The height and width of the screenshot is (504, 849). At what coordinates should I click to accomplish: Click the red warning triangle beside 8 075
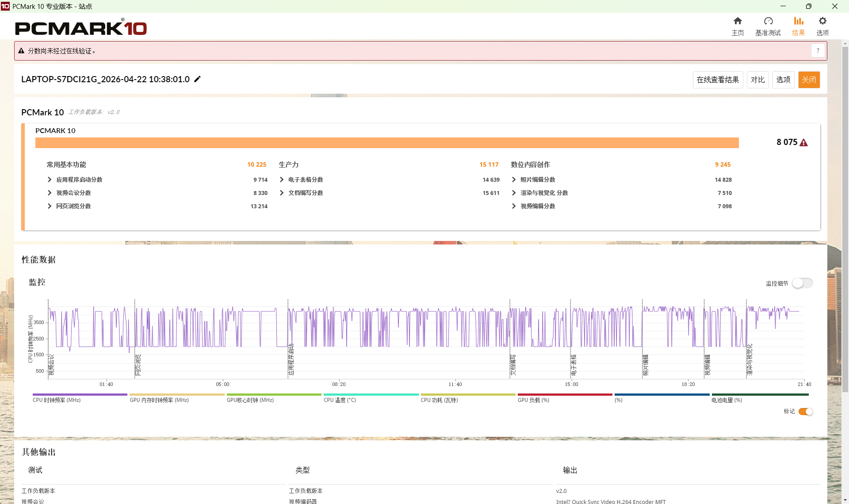(804, 143)
